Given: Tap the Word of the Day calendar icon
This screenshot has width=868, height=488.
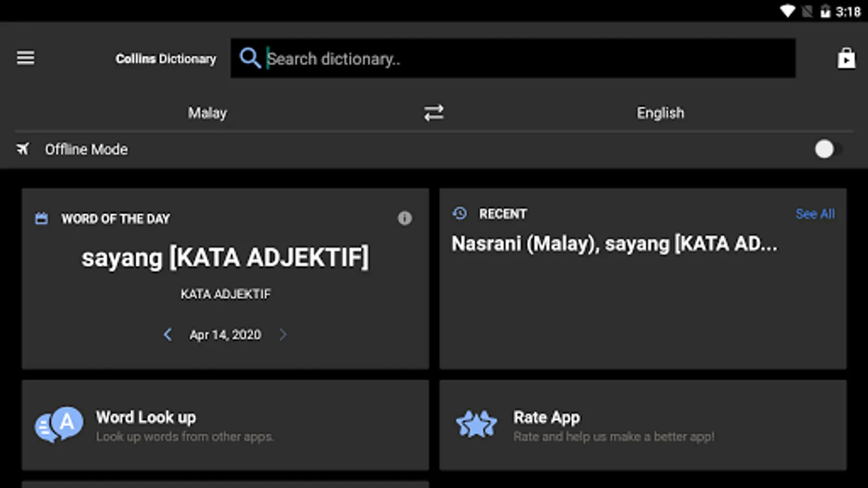Looking at the screenshot, I should tap(41, 218).
